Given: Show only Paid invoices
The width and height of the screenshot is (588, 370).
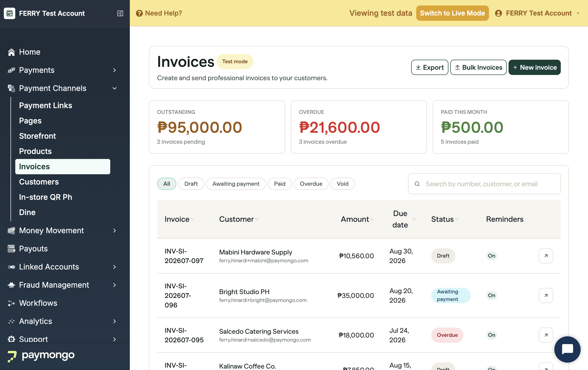Looking at the screenshot, I should click(280, 184).
